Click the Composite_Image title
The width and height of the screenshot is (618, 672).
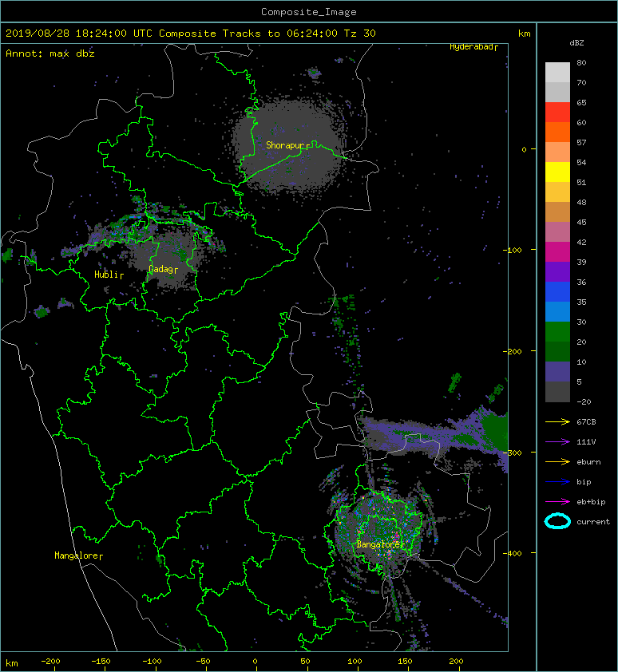click(309, 11)
